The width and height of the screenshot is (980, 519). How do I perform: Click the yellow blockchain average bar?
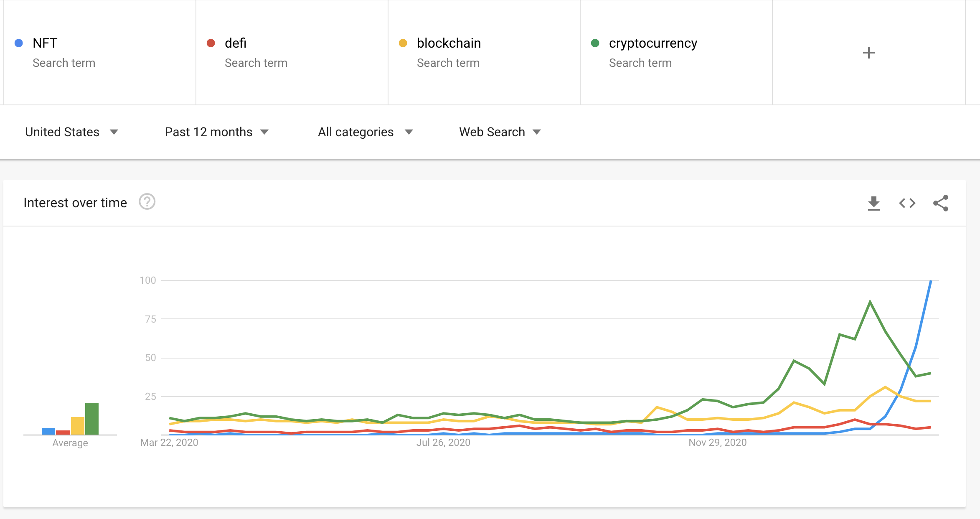click(x=78, y=426)
